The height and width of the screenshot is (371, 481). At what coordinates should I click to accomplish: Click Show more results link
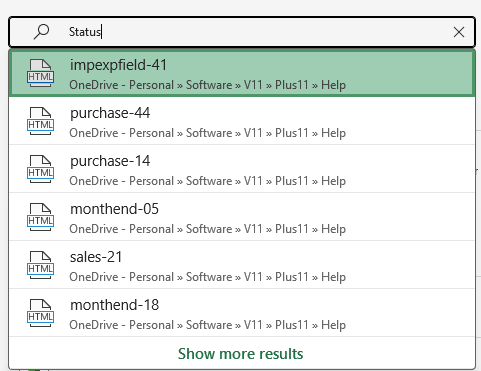(x=240, y=354)
